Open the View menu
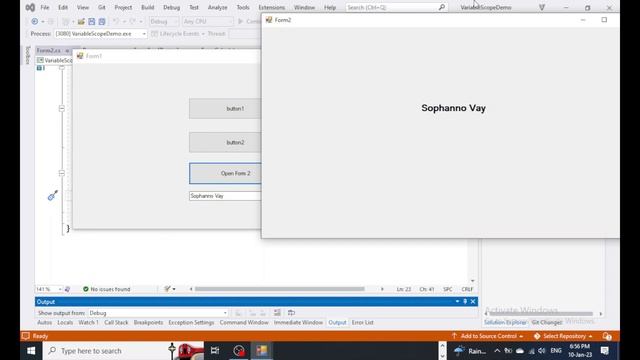This screenshot has height=360, width=640. click(83, 7)
